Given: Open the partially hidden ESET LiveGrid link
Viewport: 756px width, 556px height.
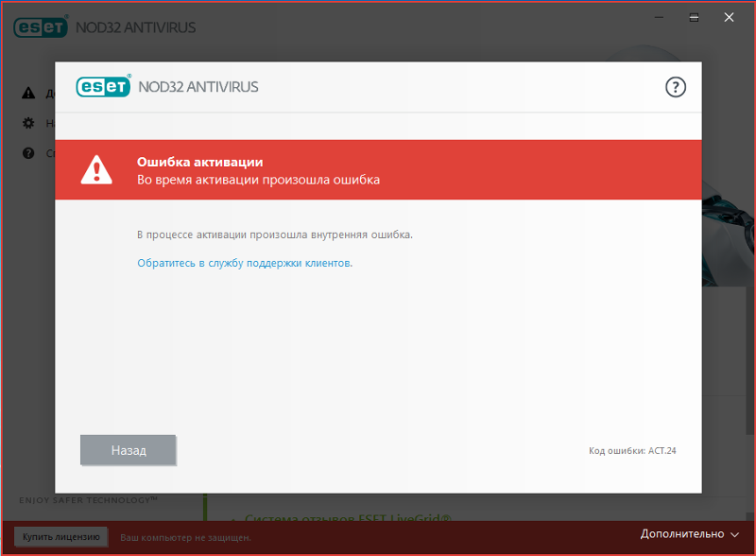Looking at the screenshot, I should [x=348, y=518].
